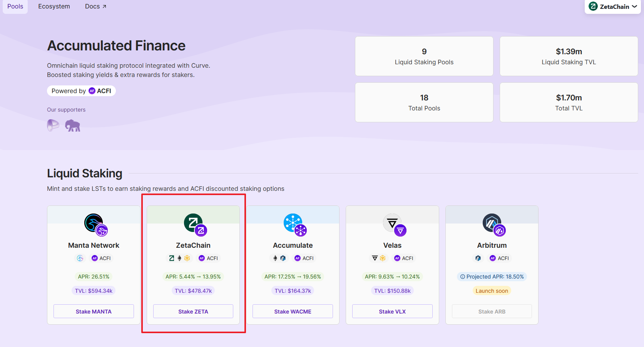Screen dimensions: 644x347
Task: Click the info icon beside Projected APR
Action: 463,277
